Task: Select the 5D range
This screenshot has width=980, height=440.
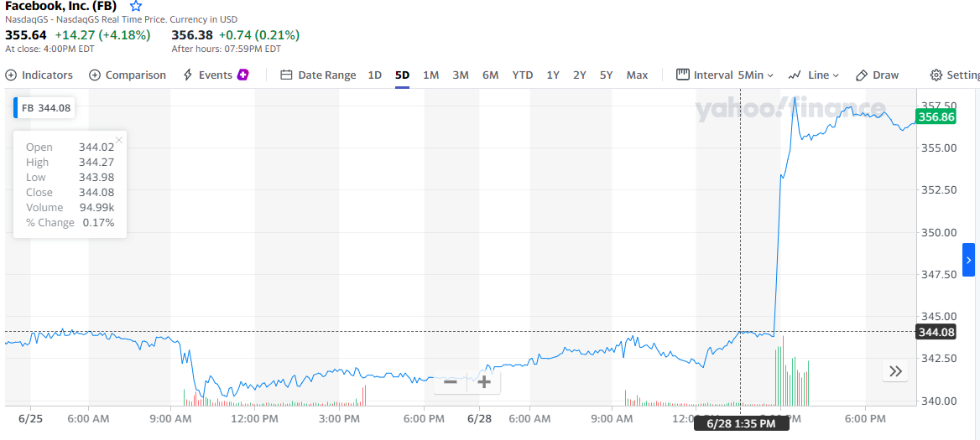Action: coord(402,75)
